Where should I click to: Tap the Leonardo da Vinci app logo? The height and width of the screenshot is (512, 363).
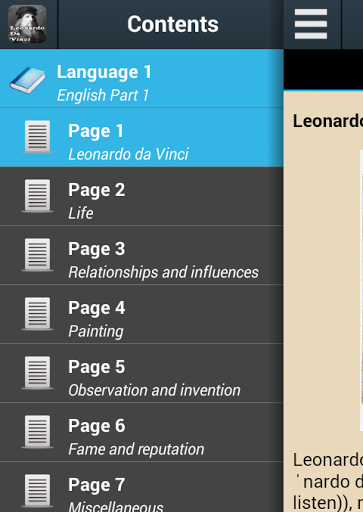coord(27,24)
